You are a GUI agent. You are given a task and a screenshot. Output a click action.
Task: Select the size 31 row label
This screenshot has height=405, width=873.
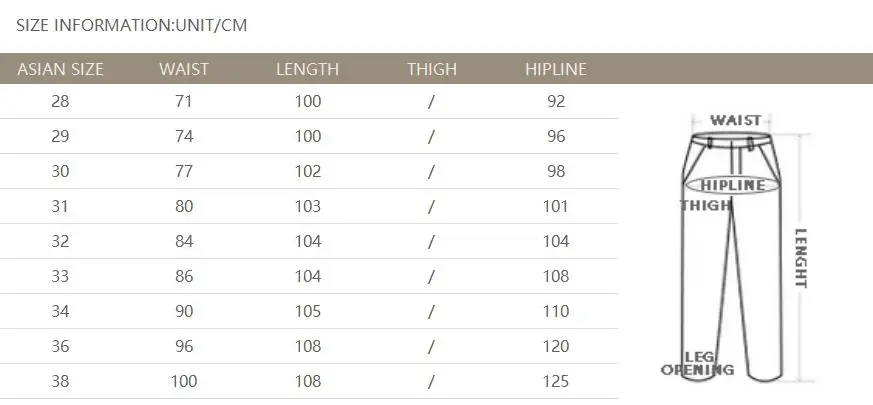(x=60, y=207)
